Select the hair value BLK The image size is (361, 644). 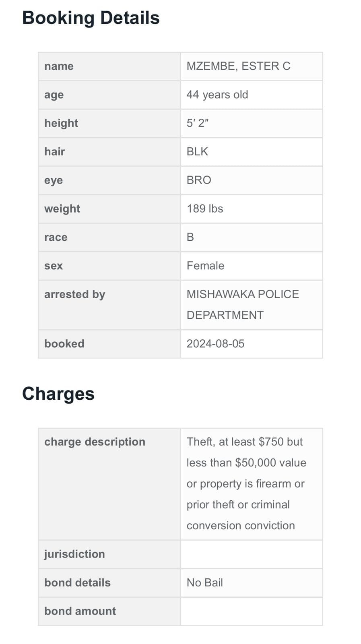click(197, 152)
